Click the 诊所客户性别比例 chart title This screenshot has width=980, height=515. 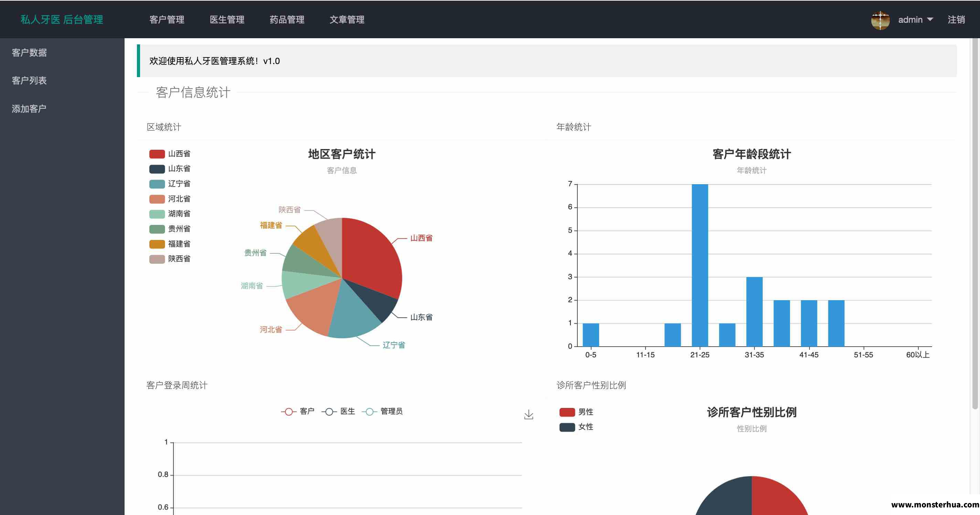tap(752, 412)
